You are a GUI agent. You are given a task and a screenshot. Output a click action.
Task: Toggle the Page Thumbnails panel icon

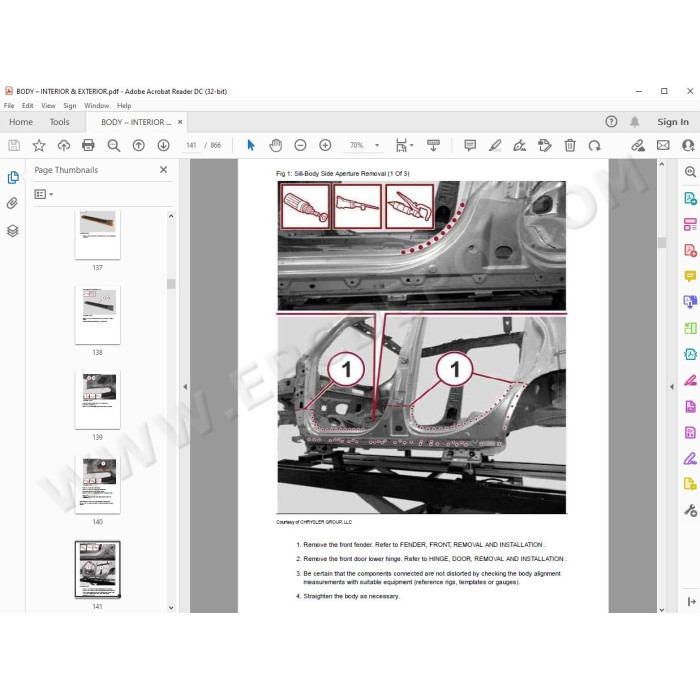click(13, 177)
